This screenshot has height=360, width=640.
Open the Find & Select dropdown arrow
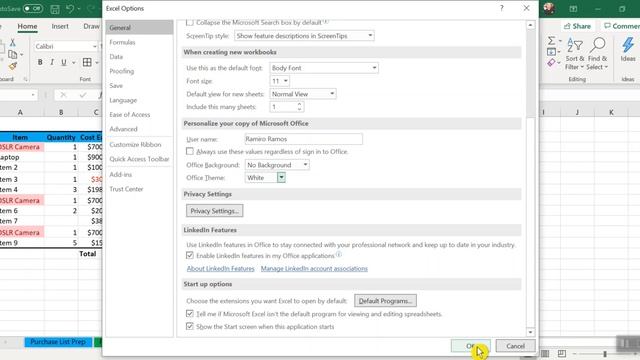point(606,67)
